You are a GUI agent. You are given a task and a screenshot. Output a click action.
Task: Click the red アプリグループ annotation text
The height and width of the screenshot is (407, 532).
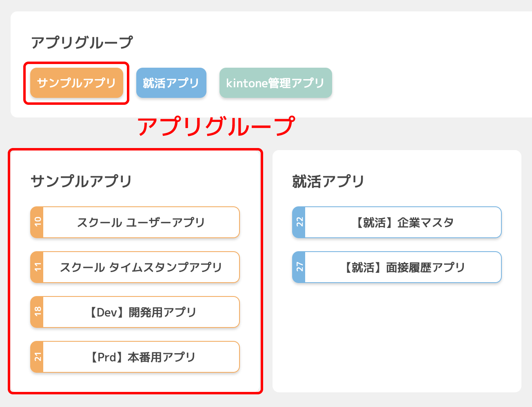coord(215,126)
